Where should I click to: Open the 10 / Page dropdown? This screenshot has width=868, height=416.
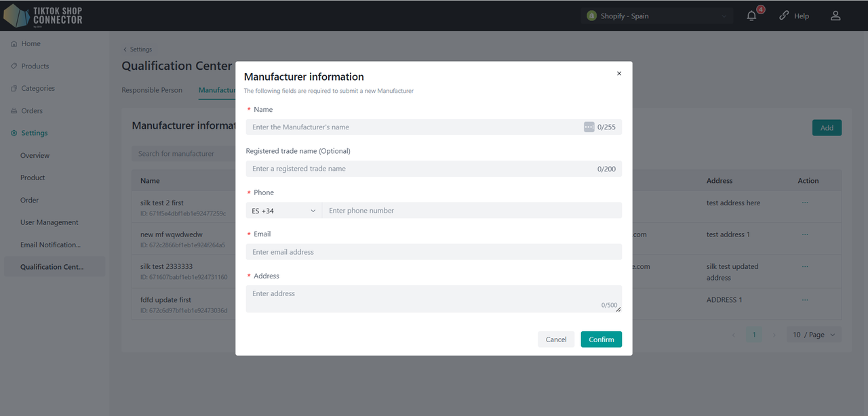(814, 335)
